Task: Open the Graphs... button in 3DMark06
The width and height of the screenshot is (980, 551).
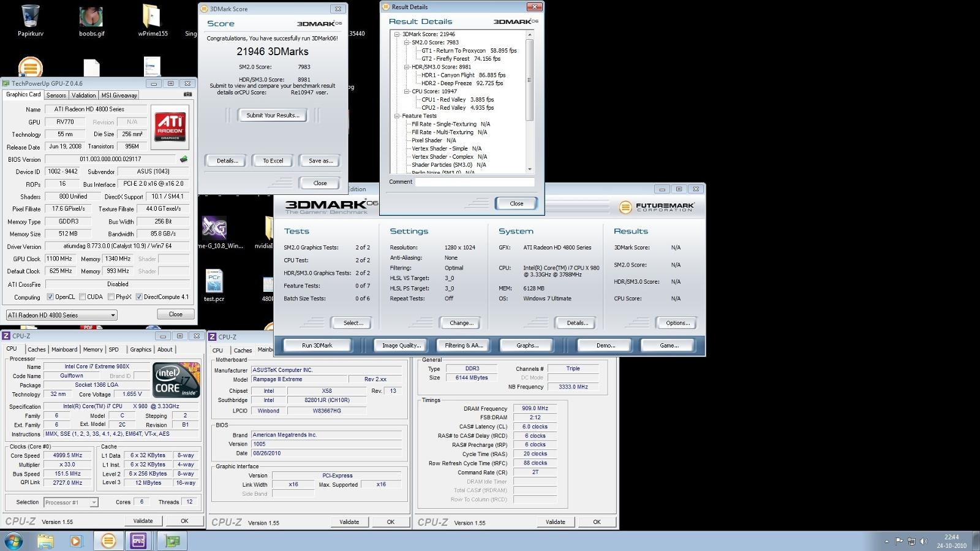Action: pyautogui.click(x=527, y=346)
